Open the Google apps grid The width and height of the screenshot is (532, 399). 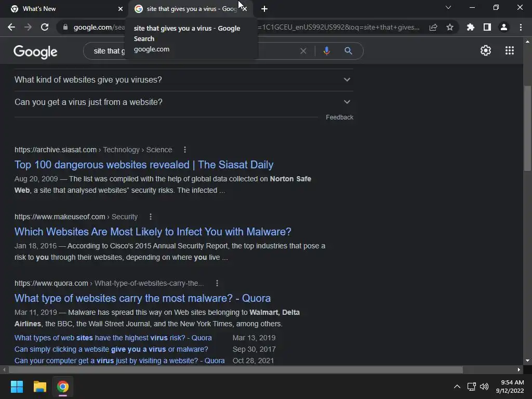[x=510, y=50]
